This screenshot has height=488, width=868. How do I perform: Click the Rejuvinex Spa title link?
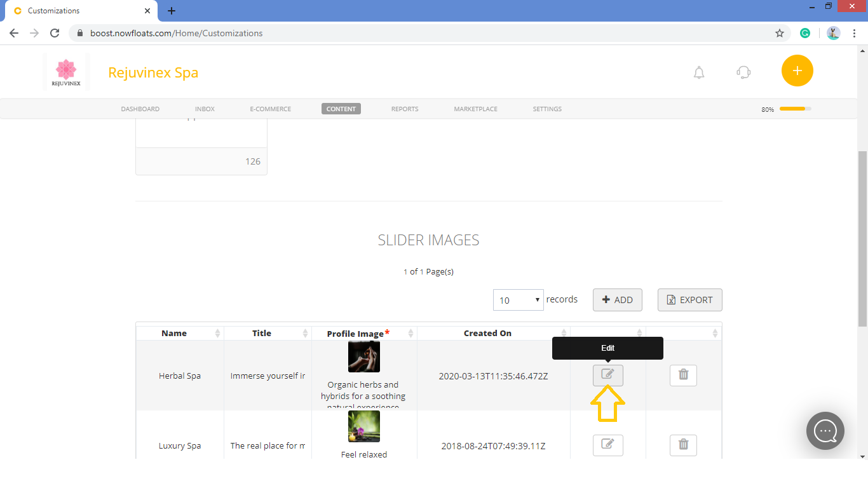point(153,72)
